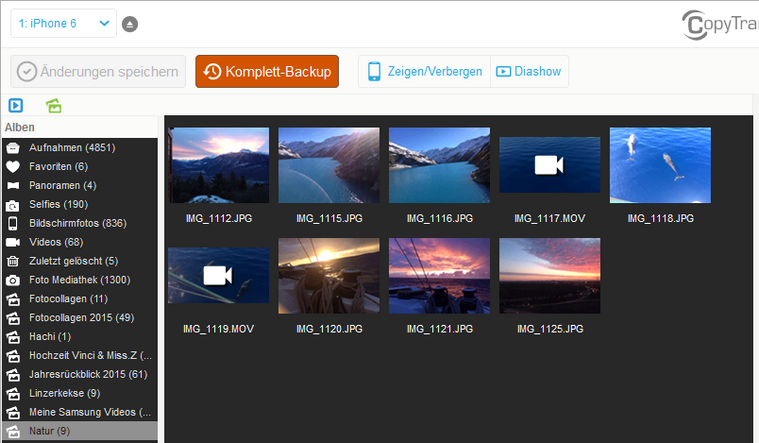Select the Natur (9) album
The width and height of the screenshot is (759, 443).
tap(80, 431)
